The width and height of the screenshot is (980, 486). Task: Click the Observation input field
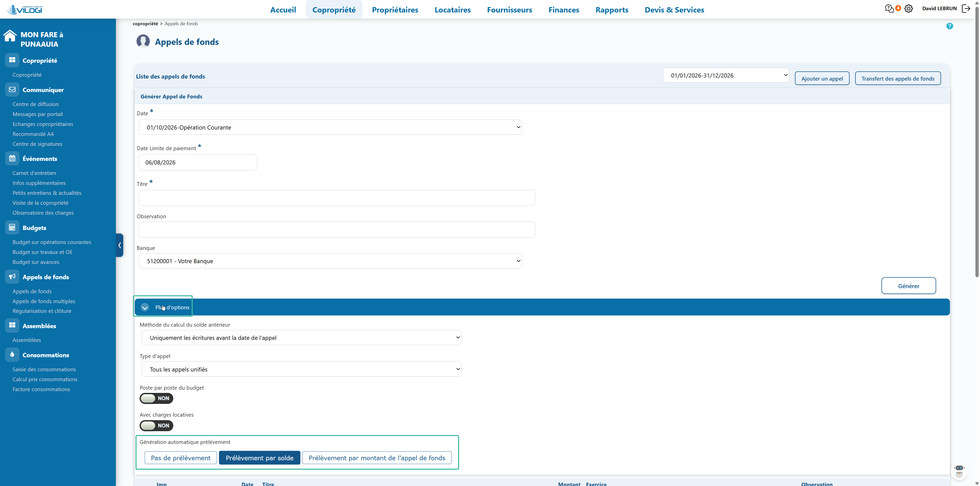coord(337,229)
